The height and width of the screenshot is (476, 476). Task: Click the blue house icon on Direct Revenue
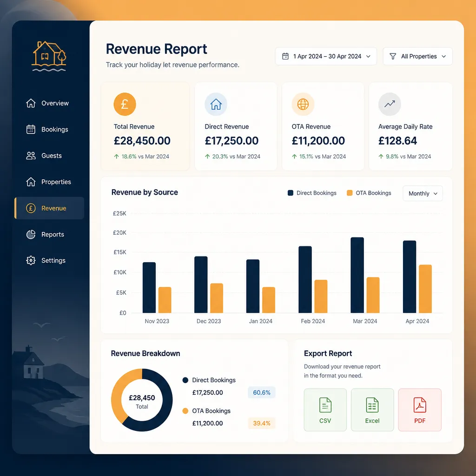coord(216,104)
